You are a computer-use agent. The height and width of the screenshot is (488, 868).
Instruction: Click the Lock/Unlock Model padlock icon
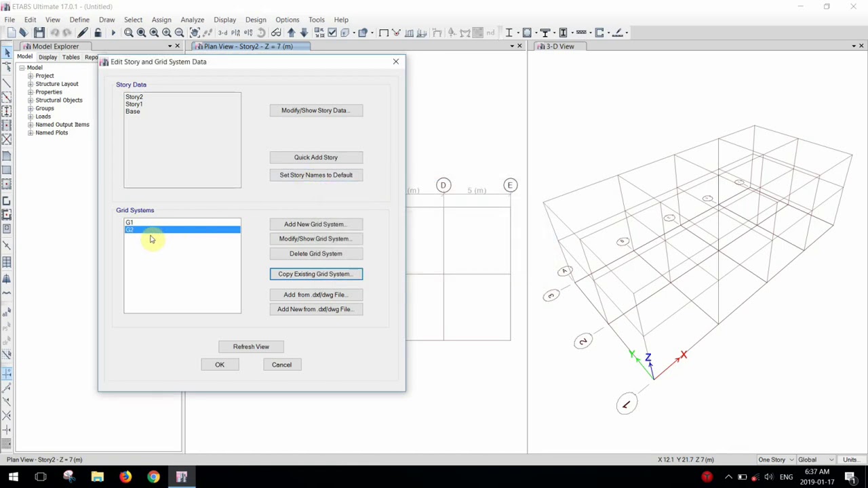click(x=98, y=33)
